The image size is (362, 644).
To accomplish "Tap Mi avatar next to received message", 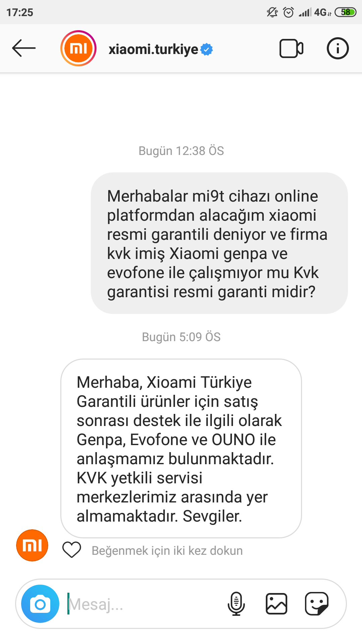I will tap(32, 545).
